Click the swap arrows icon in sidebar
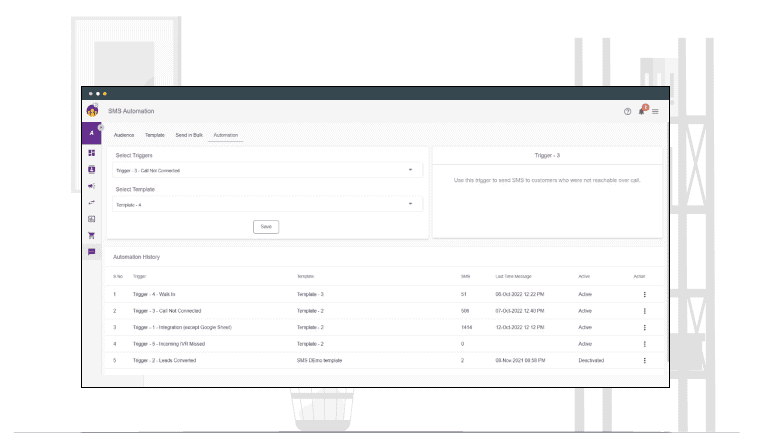Viewport: 758px width, 448px height. (x=93, y=201)
